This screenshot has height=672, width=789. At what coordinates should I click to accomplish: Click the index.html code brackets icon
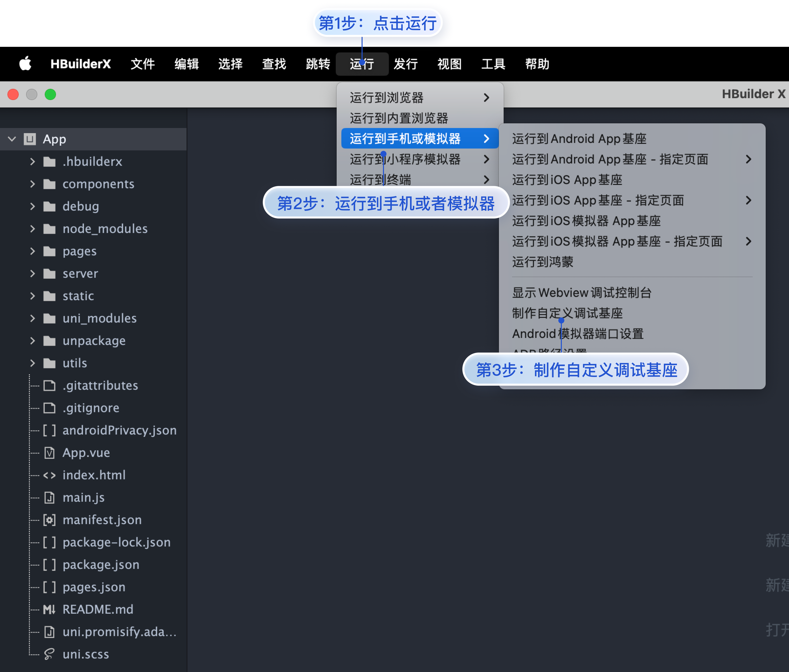[x=49, y=475]
